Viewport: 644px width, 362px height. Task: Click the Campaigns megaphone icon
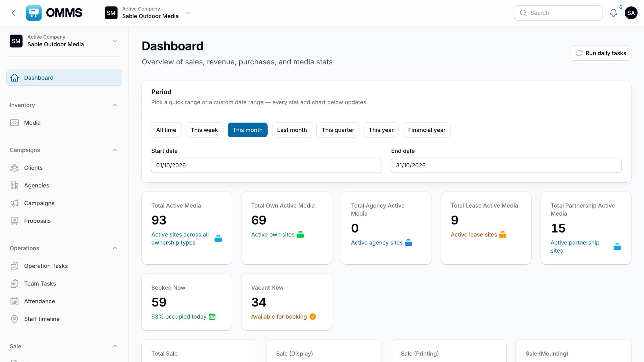[x=14, y=203]
